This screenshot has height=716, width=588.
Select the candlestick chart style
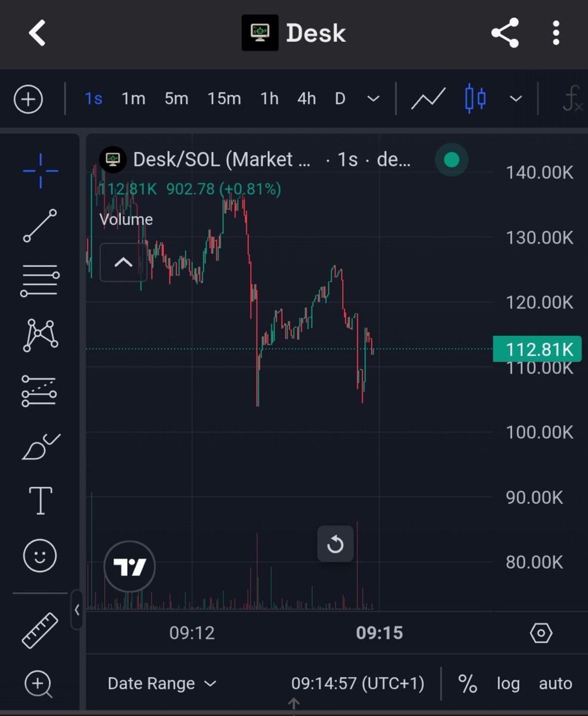point(475,98)
